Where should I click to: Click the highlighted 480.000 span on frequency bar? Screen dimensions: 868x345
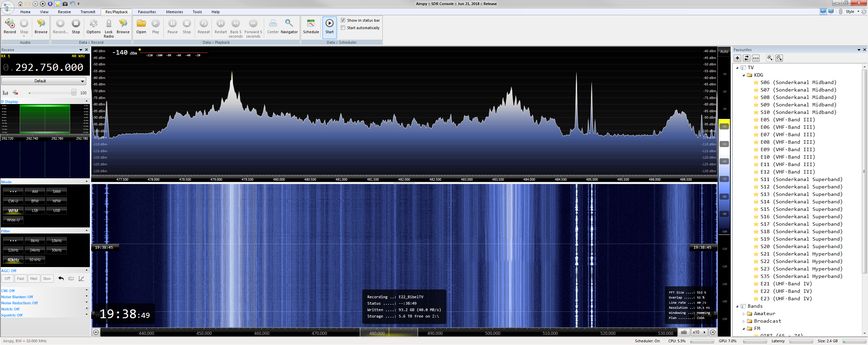tap(389, 333)
